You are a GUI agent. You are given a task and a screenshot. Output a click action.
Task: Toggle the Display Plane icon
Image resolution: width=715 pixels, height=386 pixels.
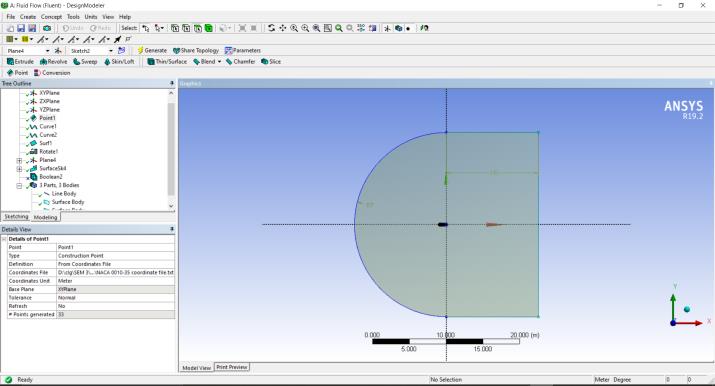[x=387, y=28]
